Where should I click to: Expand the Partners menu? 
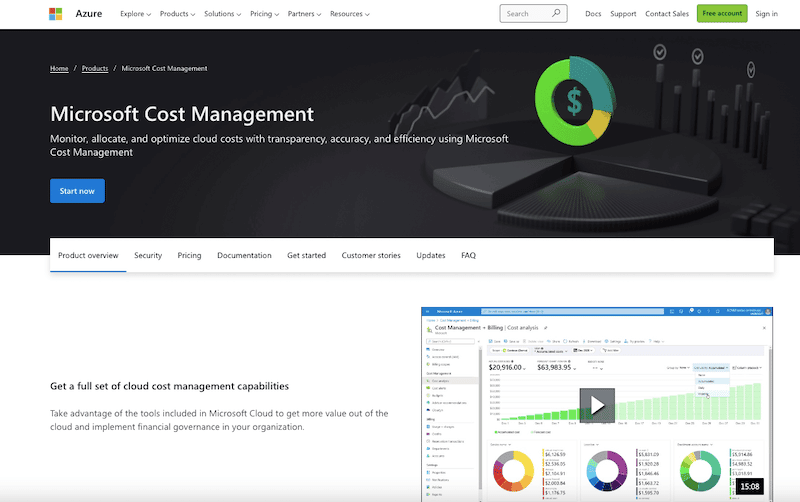[304, 14]
